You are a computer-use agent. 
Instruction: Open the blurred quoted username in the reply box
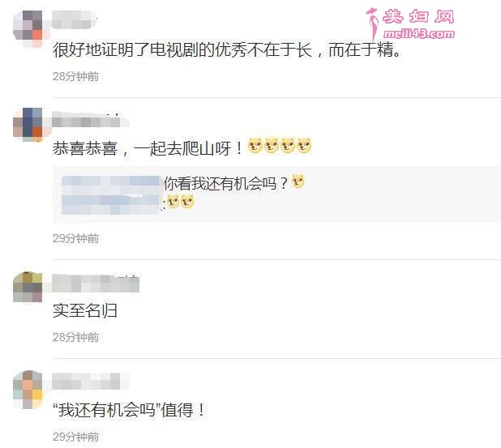(x=110, y=194)
